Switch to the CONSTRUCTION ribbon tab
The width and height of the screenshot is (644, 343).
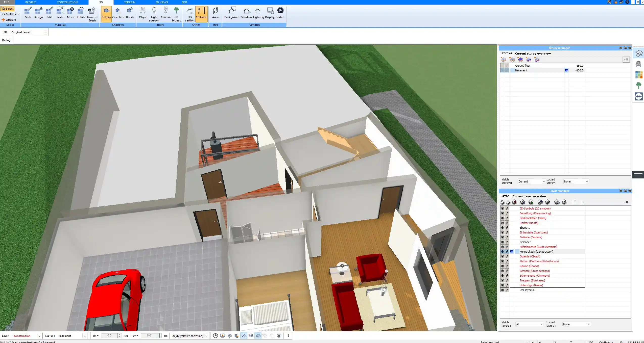(x=67, y=2)
